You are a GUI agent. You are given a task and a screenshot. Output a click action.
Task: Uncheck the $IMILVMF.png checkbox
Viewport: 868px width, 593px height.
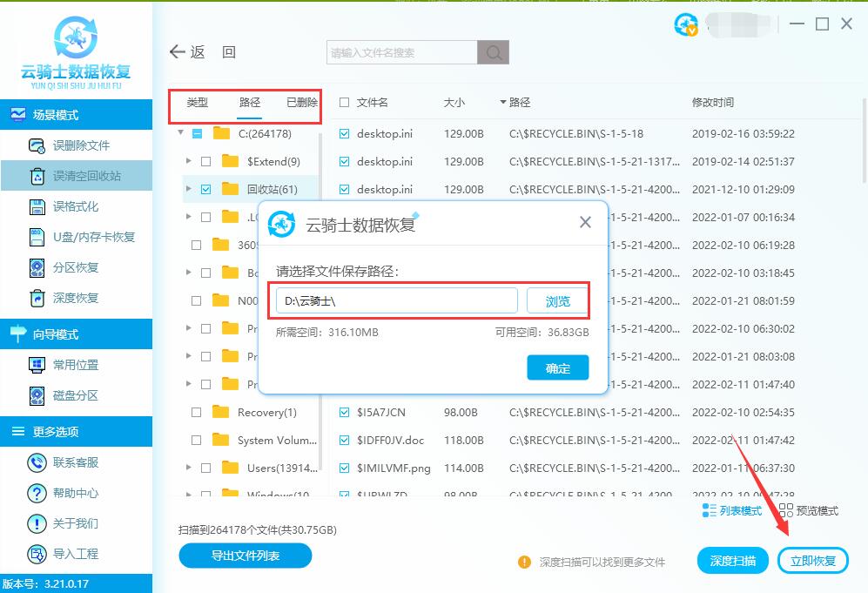pos(344,468)
